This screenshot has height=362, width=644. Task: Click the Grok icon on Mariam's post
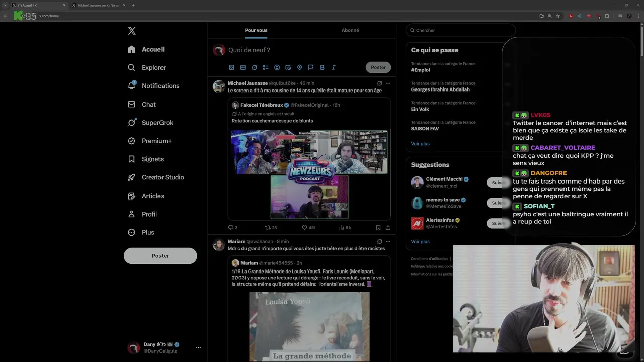pyautogui.click(x=379, y=241)
